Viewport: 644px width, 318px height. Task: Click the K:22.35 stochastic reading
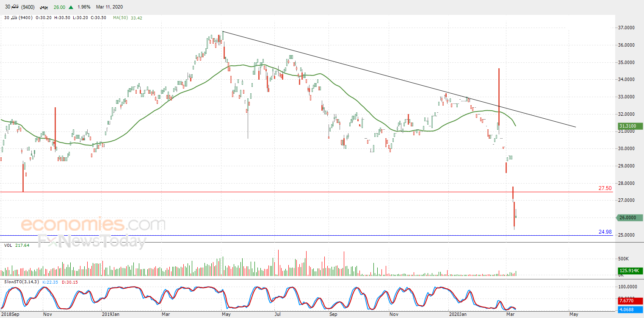(x=51, y=282)
